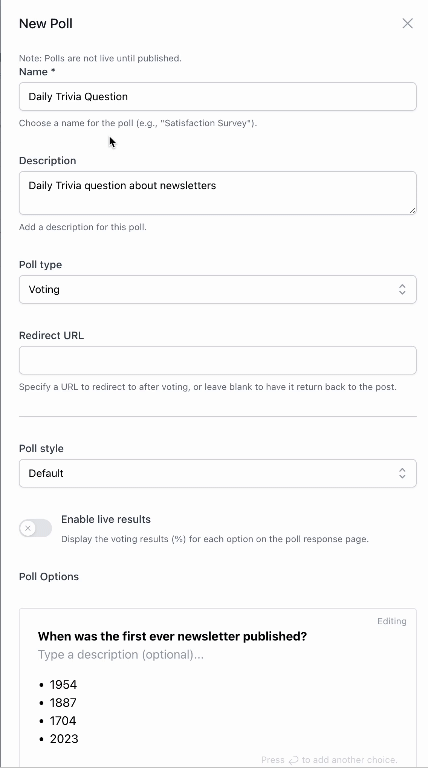The image size is (428, 768).
Task: Click the return-key icon in hint text
Action: coord(293,760)
